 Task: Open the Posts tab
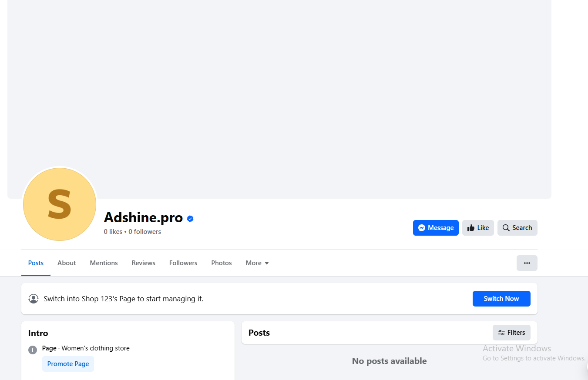[36, 263]
